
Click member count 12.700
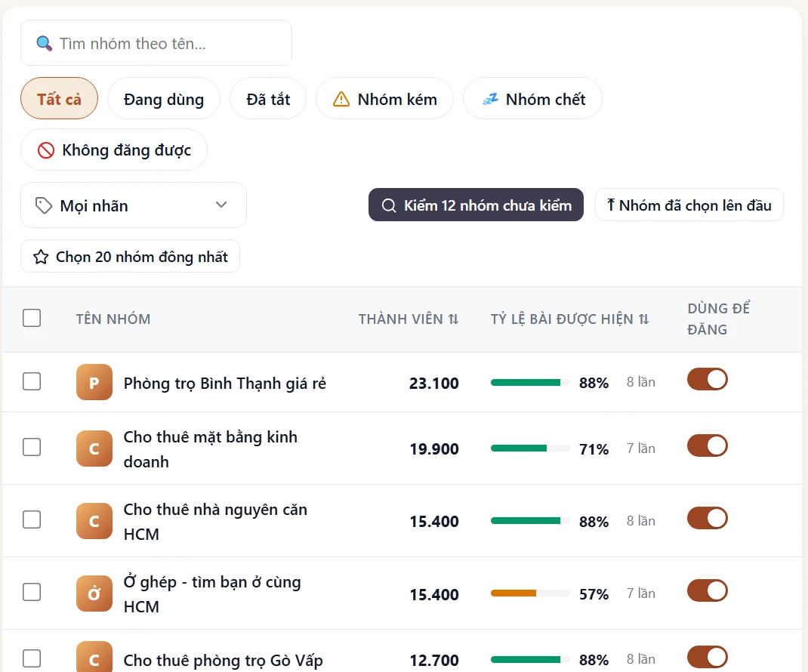click(434, 660)
